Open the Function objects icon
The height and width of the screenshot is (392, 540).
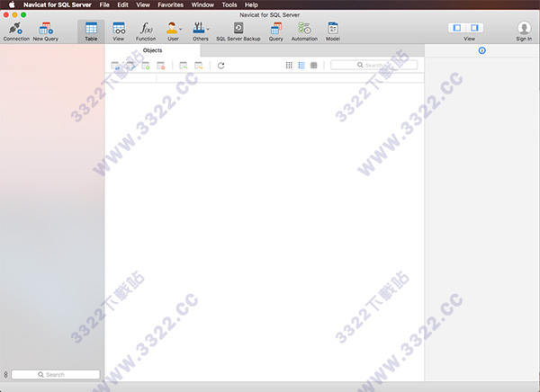pos(146,28)
